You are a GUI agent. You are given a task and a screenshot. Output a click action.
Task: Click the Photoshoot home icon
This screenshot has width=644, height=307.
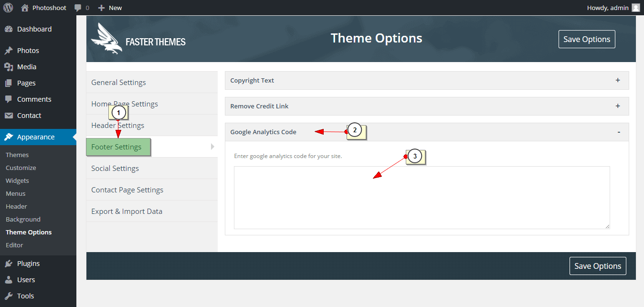25,8
